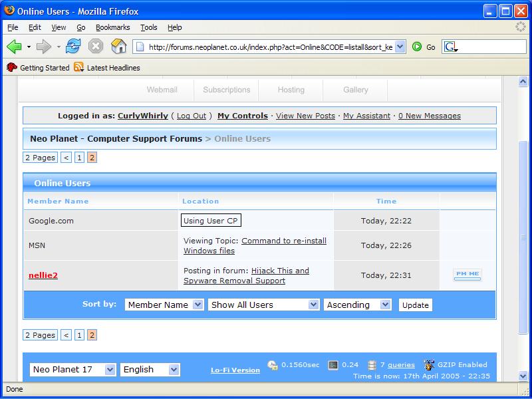Reload the page with the Refresh icon
Image resolution: width=532 pixels, height=399 pixels.
coord(73,47)
